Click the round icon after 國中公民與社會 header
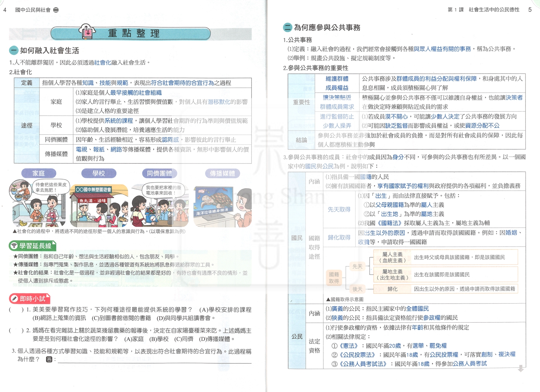The width and height of the screenshot is (540, 392). point(56,10)
